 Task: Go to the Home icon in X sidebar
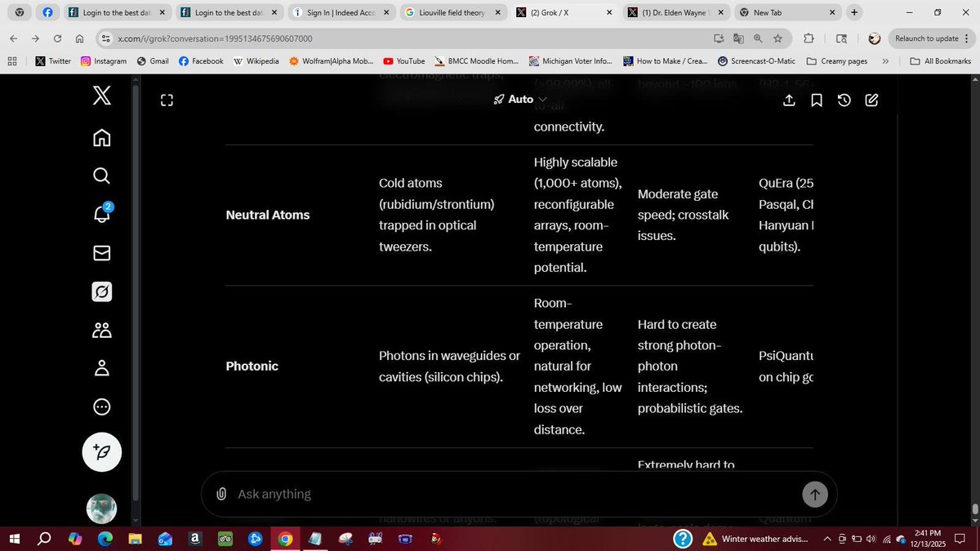pos(101,137)
